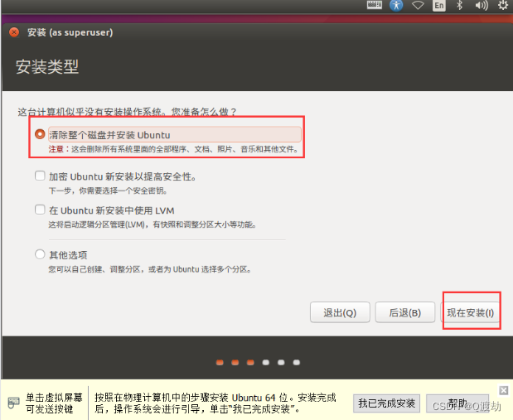Enable encrypting the new Ubuntu installation
The height and width of the screenshot is (420, 513).
coord(40,176)
